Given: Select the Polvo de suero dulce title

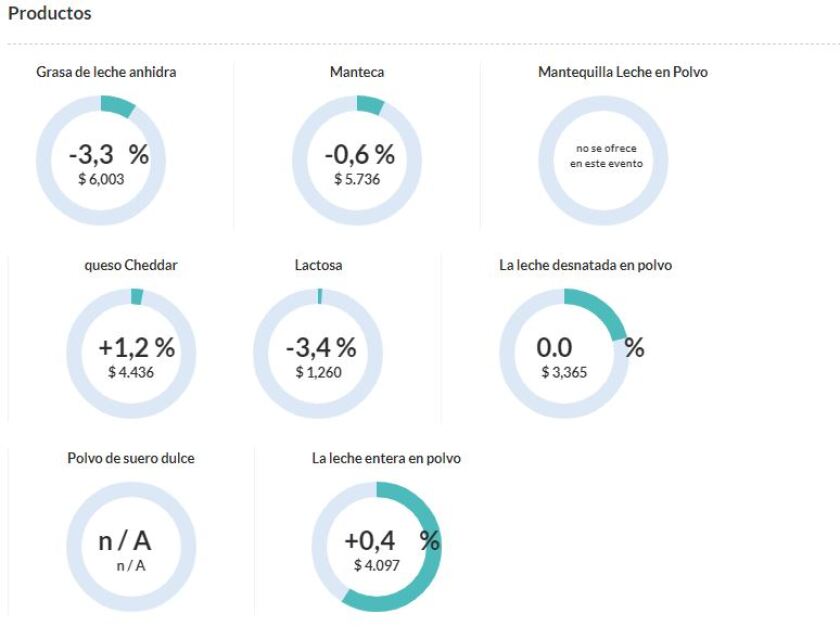Looking at the screenshot, I should [131, 458].
